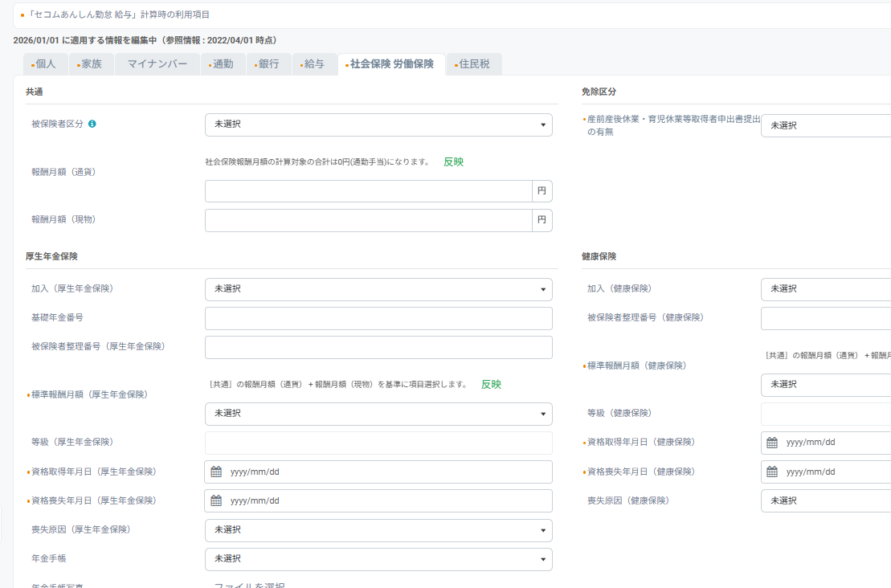Open 標準報酬月額（厚生年金保険） dropdown

click(x=378, y=414)
